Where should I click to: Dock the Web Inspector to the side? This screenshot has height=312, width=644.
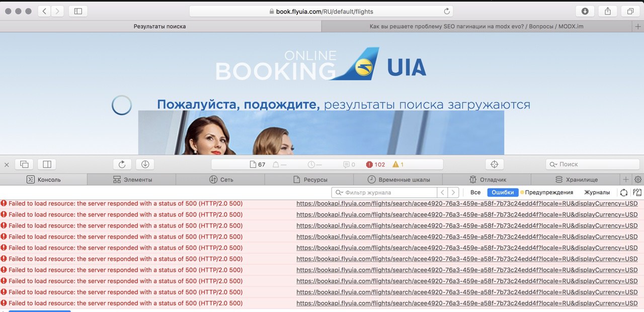click(x=47, y=164)
